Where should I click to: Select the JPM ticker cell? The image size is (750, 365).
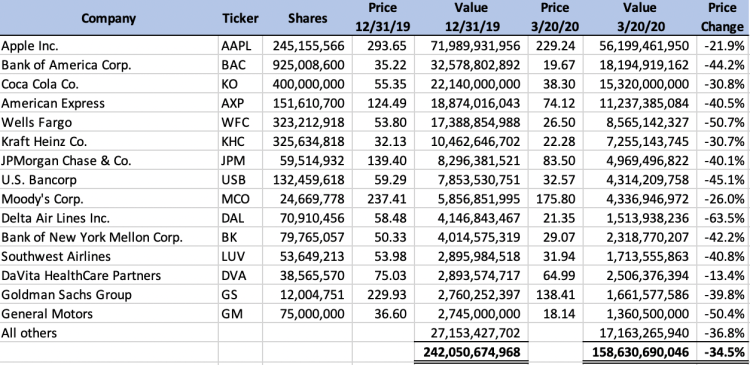(x=240, y=160)
